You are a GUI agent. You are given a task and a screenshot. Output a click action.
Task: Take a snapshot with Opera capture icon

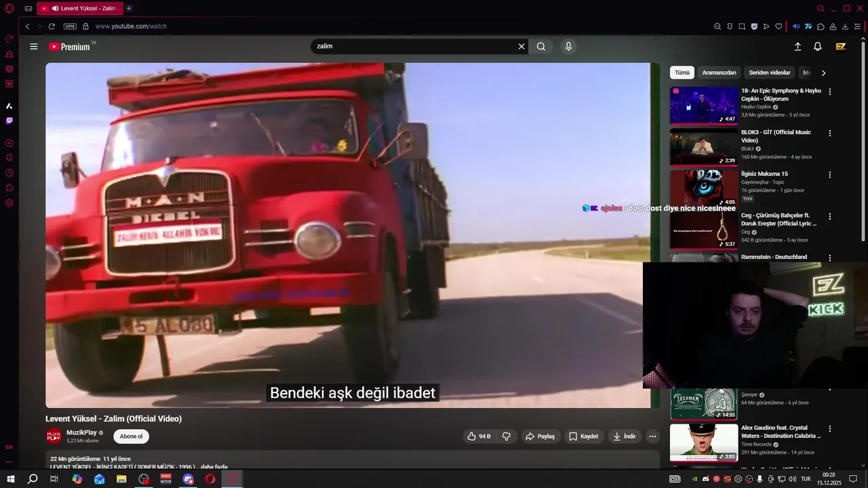(742, 26)
